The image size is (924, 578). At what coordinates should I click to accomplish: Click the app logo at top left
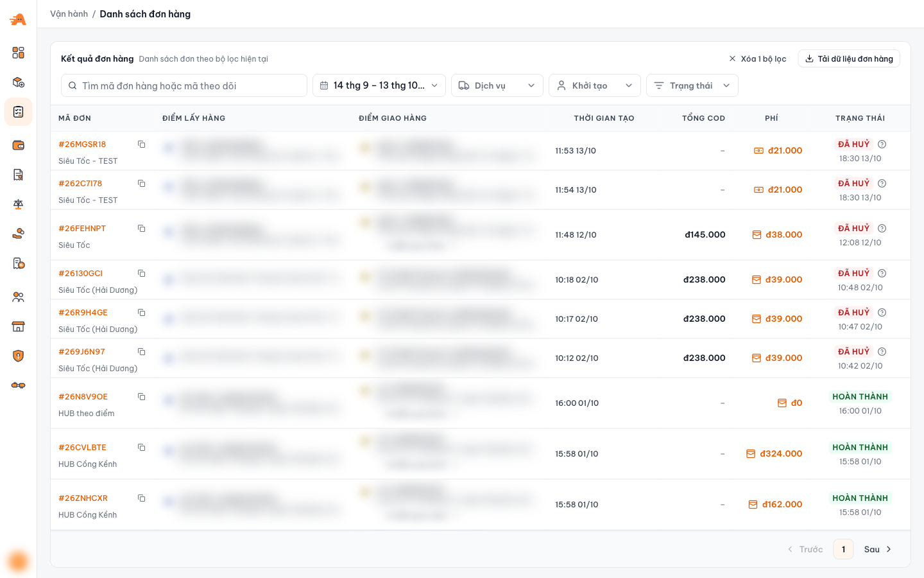pyautogui.click(x=18, y=19)
